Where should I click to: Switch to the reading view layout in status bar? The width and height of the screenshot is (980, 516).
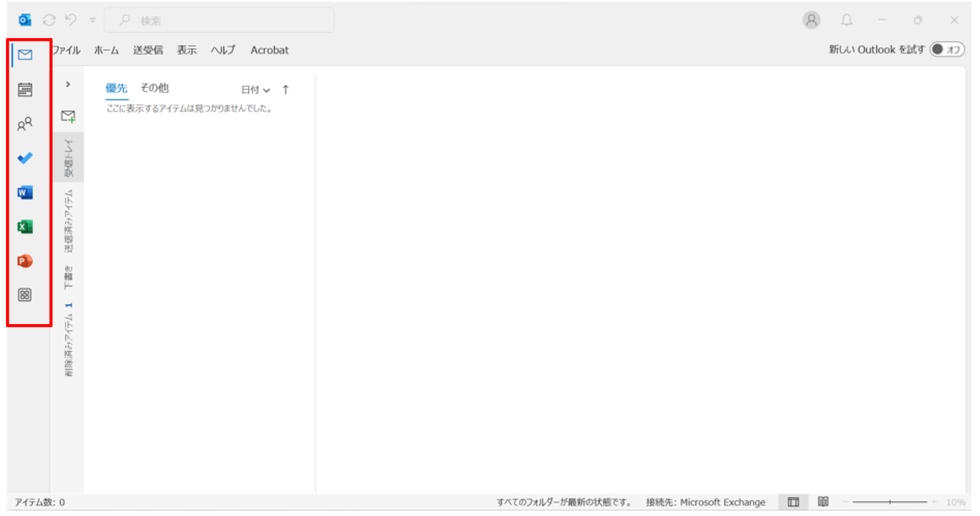click(x=823, y=502)
